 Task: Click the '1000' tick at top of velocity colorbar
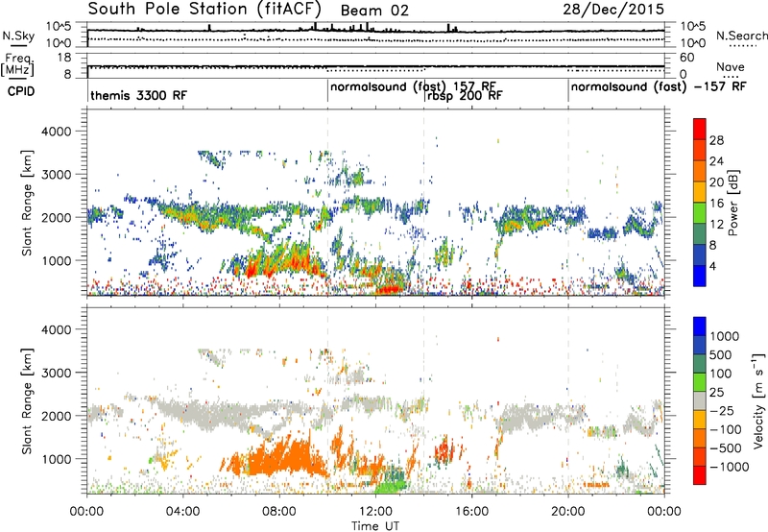[x=725, y=336]
